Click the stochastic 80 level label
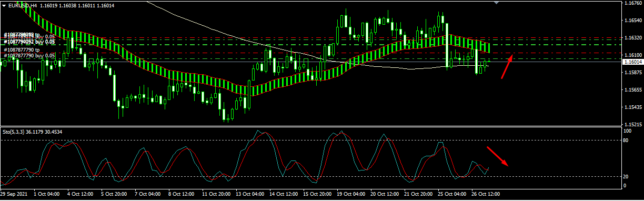This screenshot has height=201, width=644. click(x=626, y=140)
